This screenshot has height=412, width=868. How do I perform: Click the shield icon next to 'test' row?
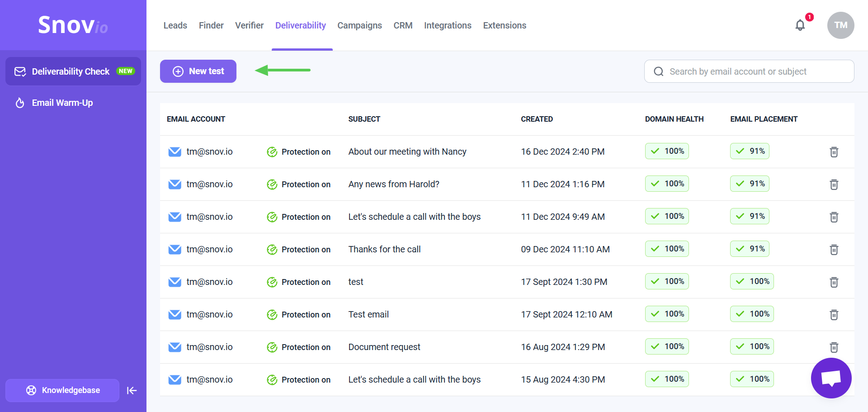272,282
